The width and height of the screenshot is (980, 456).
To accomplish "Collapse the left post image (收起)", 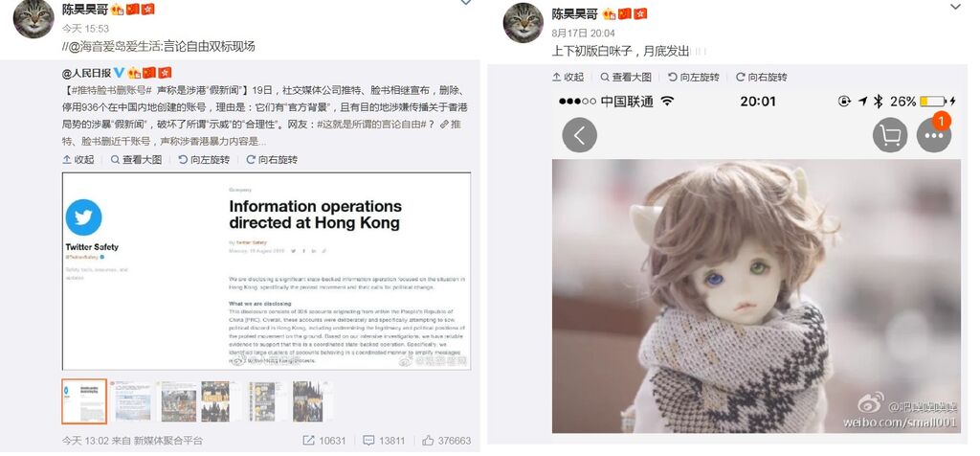I will click(78, 160).
